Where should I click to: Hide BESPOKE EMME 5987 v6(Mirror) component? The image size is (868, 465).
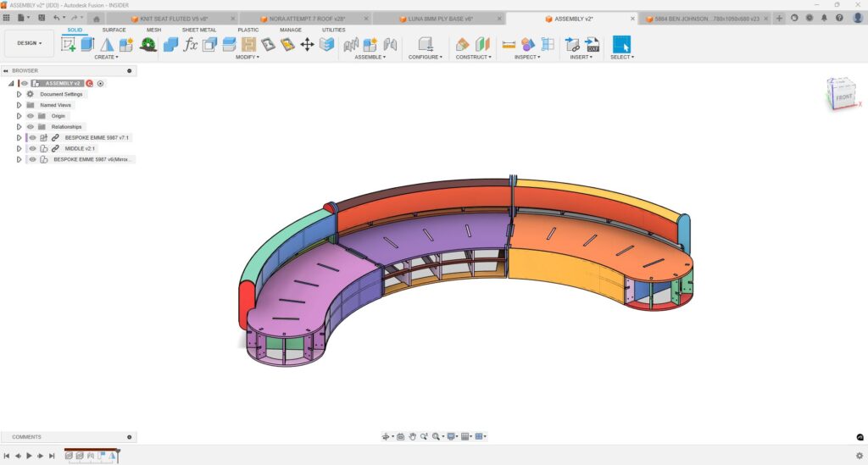point(33,159)
